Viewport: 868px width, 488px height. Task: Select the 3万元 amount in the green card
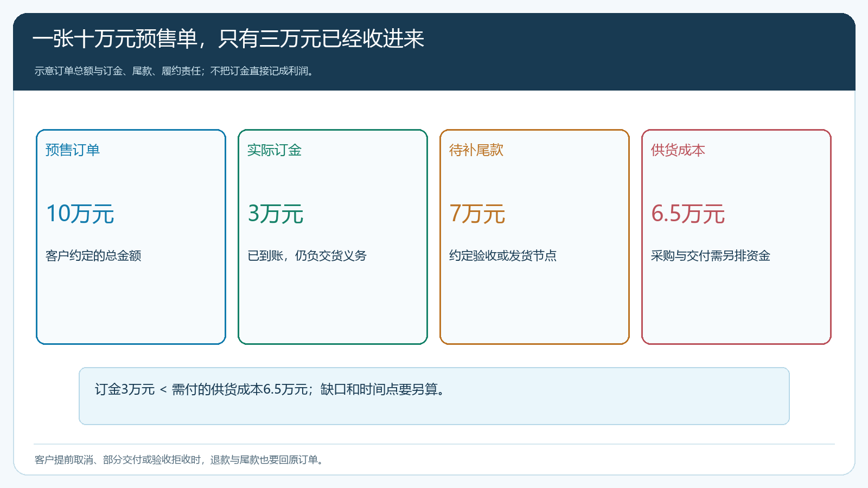276,214
